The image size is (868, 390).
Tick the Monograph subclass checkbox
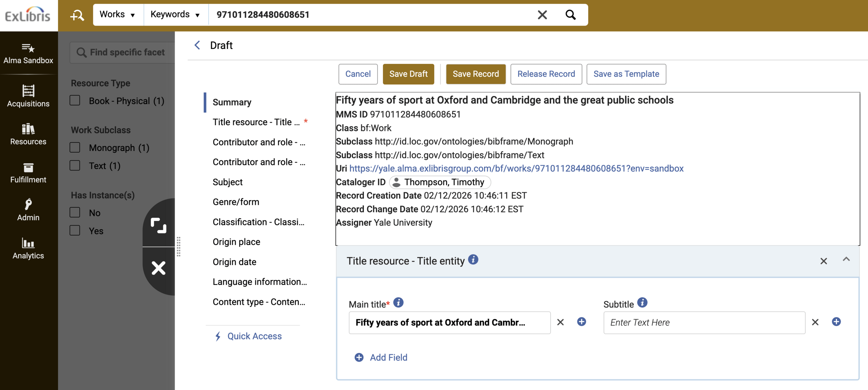tap(75, 147)
